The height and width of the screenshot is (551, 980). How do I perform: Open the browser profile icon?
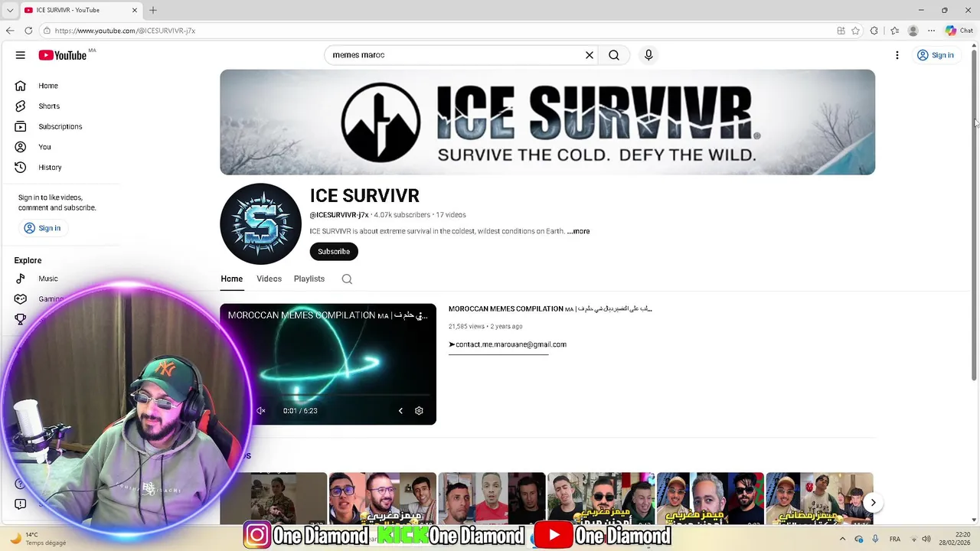(913, 31)
